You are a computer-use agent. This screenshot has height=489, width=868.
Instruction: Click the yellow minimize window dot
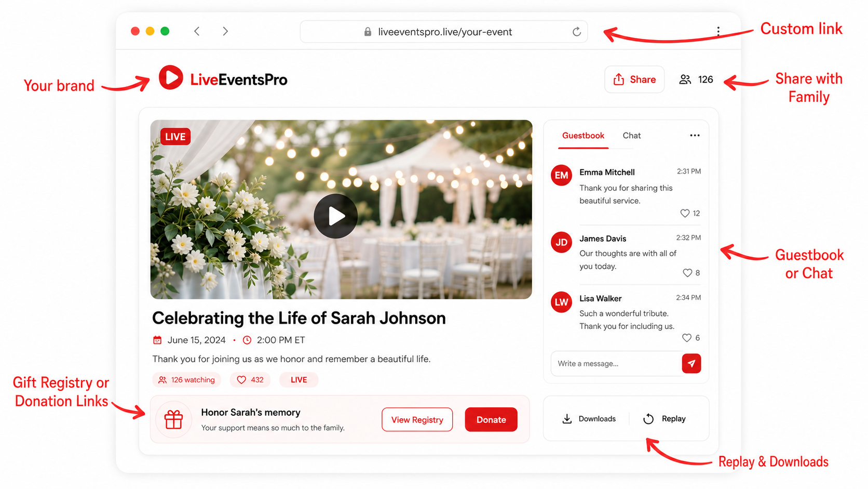tap(150, 31)
